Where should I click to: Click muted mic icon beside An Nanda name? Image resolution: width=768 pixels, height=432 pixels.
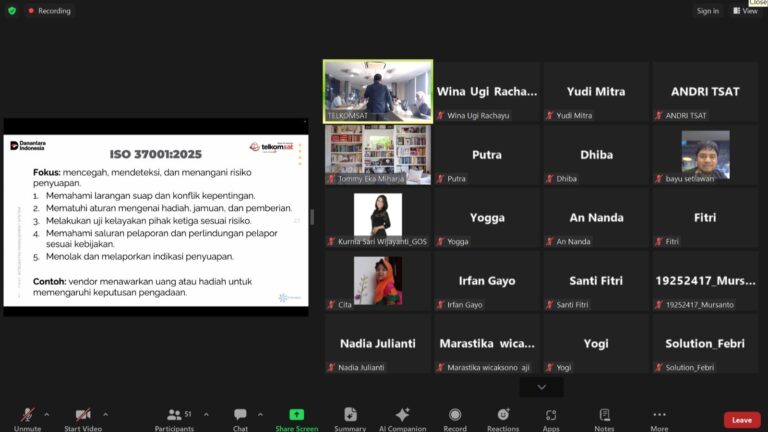pos(550,241)
